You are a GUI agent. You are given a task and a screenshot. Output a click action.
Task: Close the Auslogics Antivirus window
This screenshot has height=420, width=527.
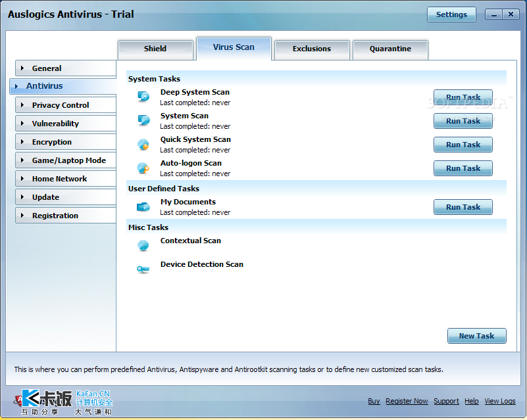coord(511,14)
